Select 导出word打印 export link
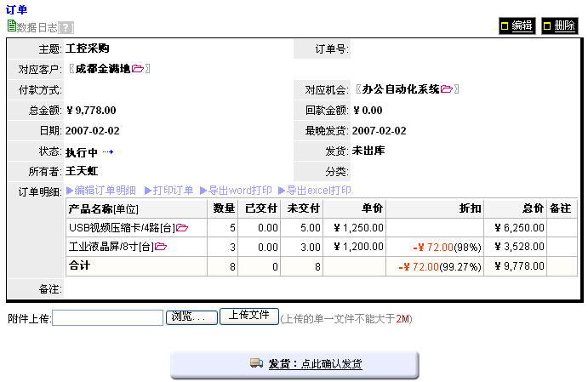This screenshot has width=588, height=382. [x=235, y=191]
